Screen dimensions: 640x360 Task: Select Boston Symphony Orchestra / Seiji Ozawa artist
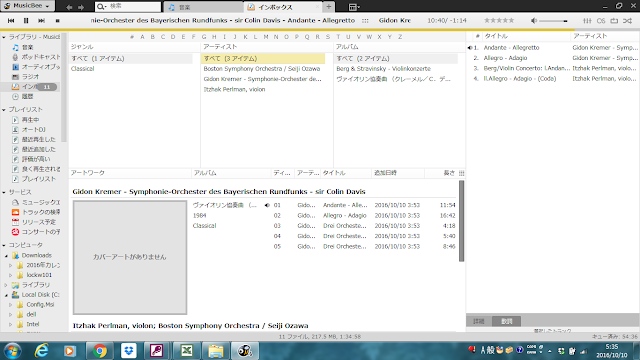tap(262, 69)
